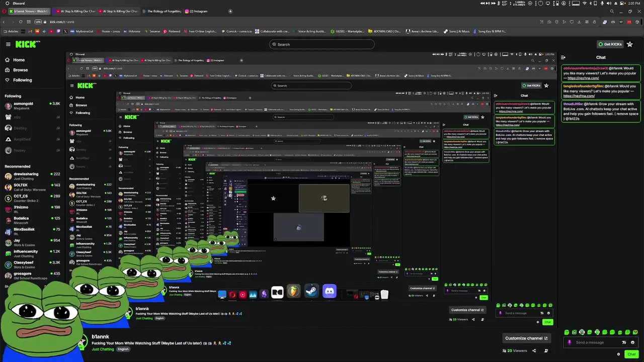The image size is (644, 362).
Task: Open drewissharing showing 222 viewers
Action: pyautogui.click(x=33, y=176)
